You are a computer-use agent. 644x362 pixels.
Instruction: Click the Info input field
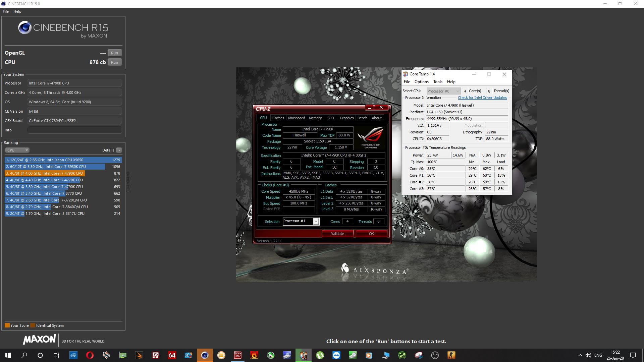point(74,130)
